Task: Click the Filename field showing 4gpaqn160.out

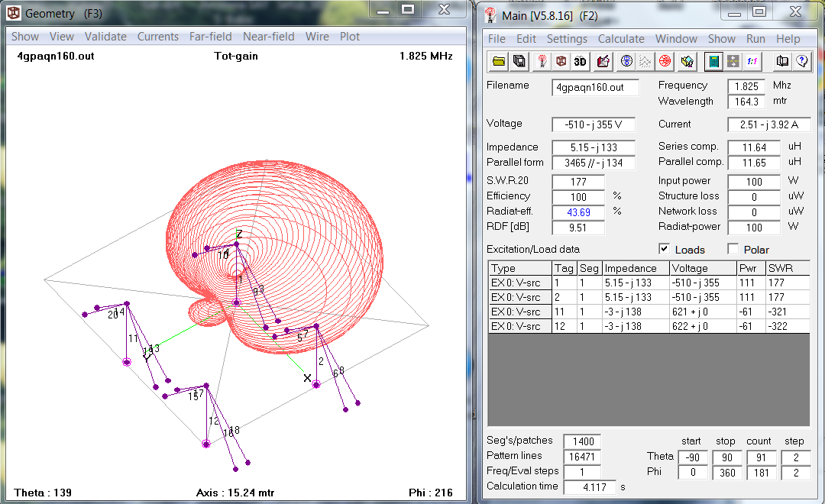Action: 596,87
